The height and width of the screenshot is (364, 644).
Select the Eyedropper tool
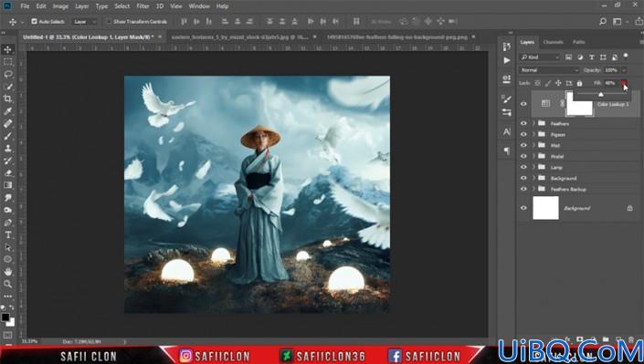[x=8, y=111]
